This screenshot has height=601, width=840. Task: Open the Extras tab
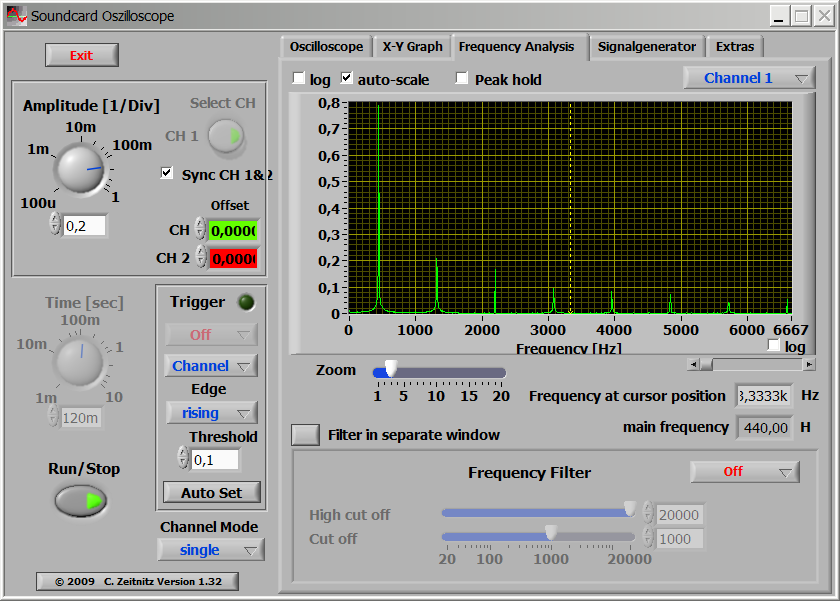[735, 47]
